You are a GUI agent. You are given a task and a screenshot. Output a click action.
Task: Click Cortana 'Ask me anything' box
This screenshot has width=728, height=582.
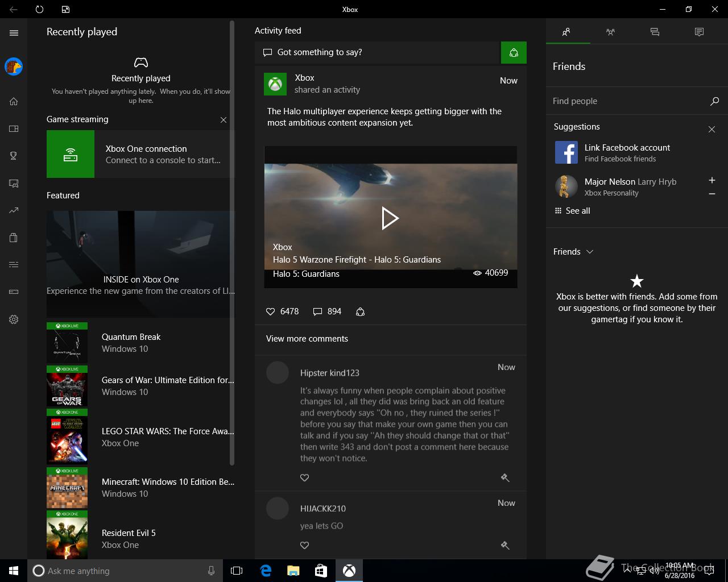[x=125, y=571]
